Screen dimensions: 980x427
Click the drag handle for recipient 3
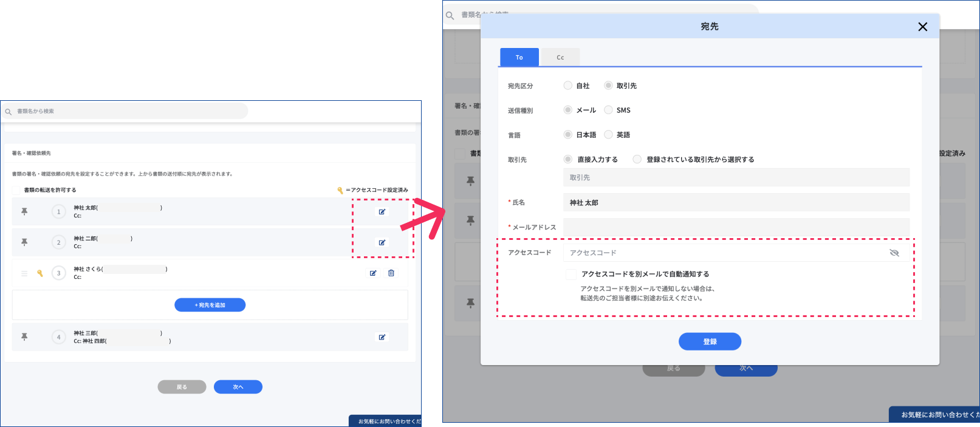pos(24,273)
